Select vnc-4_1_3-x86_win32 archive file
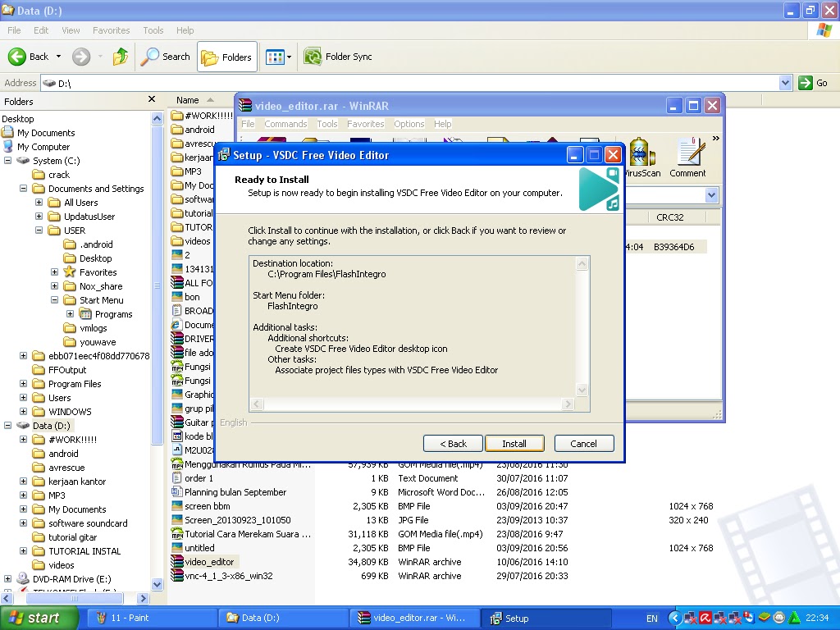Screen dimensions: 840x630 tap(228, 576)
